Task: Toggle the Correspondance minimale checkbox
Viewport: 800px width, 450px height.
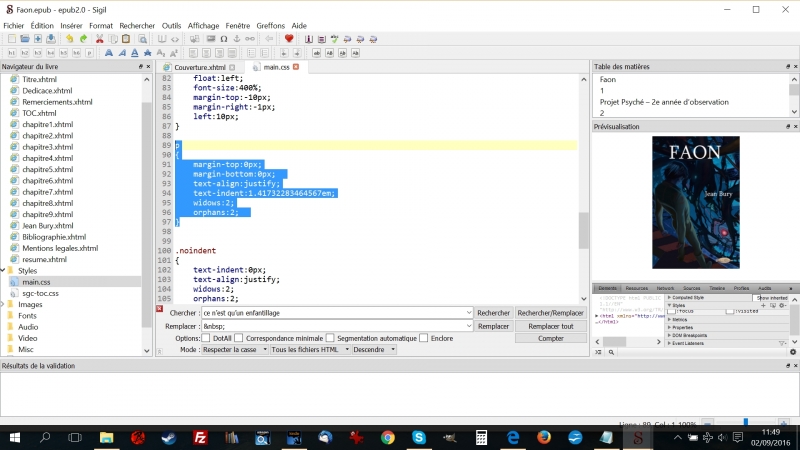Action: coord(238,338)
